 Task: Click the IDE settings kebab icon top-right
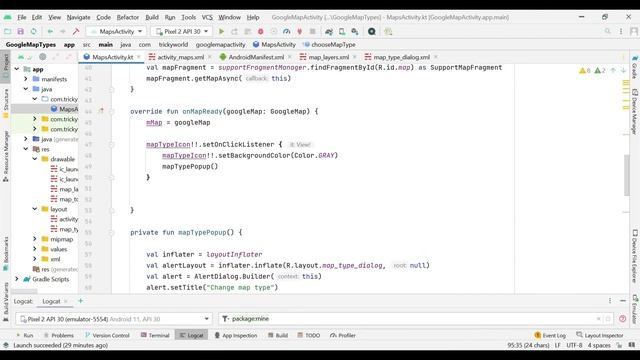pos(621,31)
